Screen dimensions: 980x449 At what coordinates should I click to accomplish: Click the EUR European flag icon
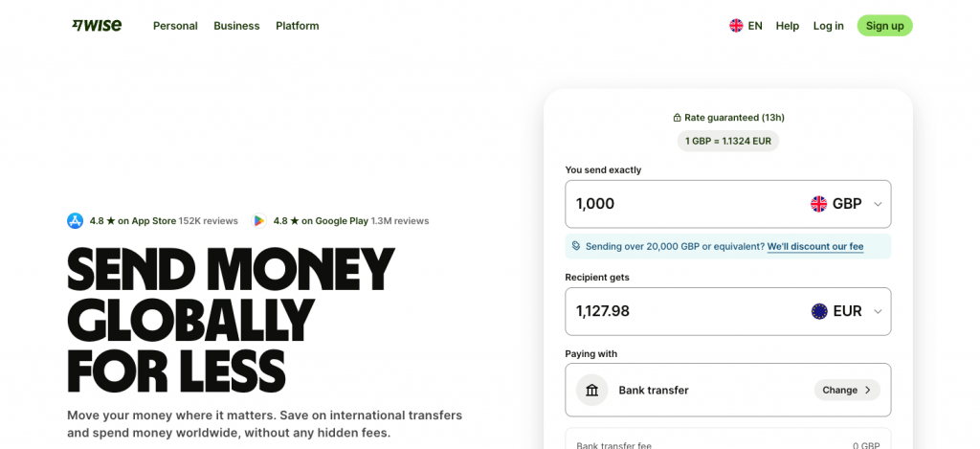coord(819,311)
